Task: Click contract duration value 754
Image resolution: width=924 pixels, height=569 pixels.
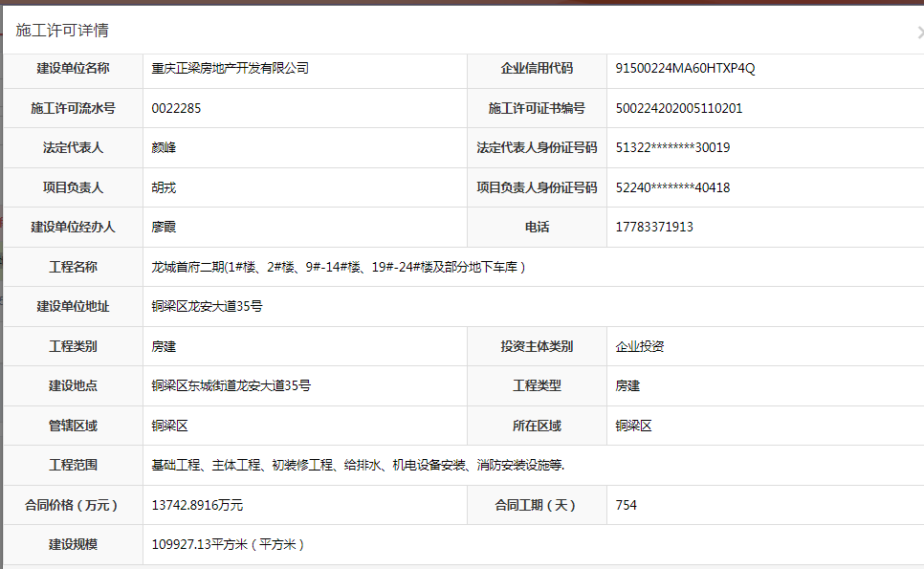Action: [x=627, y=505]
